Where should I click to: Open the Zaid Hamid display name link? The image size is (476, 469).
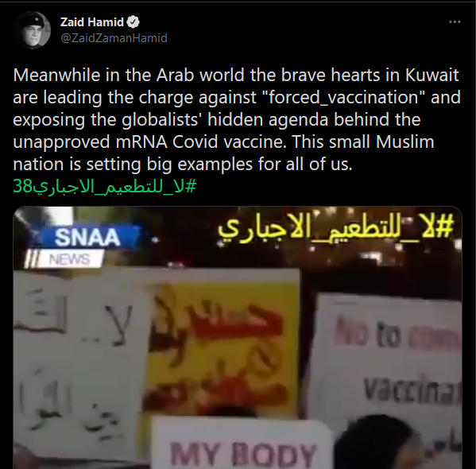pos(92,22)
